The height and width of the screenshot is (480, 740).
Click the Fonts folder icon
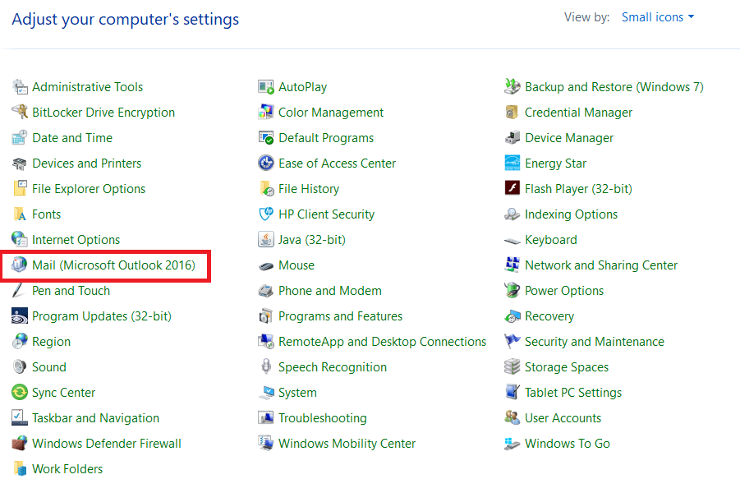point(19,214)
